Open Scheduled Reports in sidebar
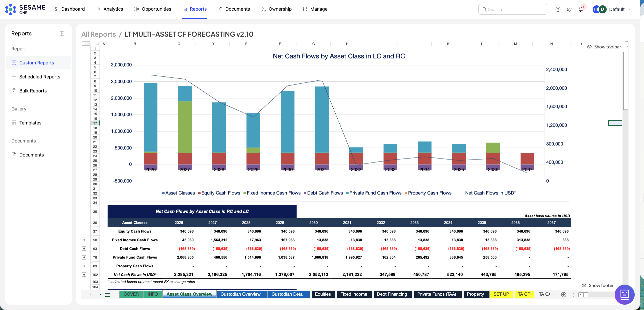644x310 pixels. pyautogui.click(x=39, y=77)
